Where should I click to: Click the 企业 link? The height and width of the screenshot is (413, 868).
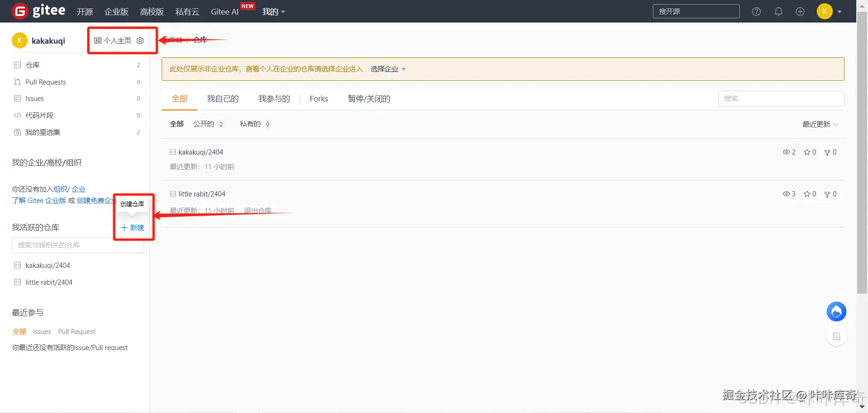[x=78, y=189]
